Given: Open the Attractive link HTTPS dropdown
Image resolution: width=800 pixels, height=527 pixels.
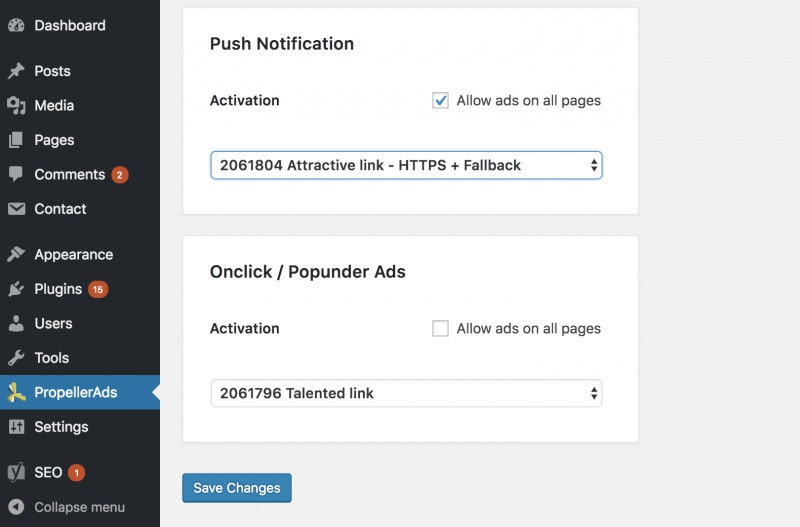Looking at the screenshot, I should [406, 165].
